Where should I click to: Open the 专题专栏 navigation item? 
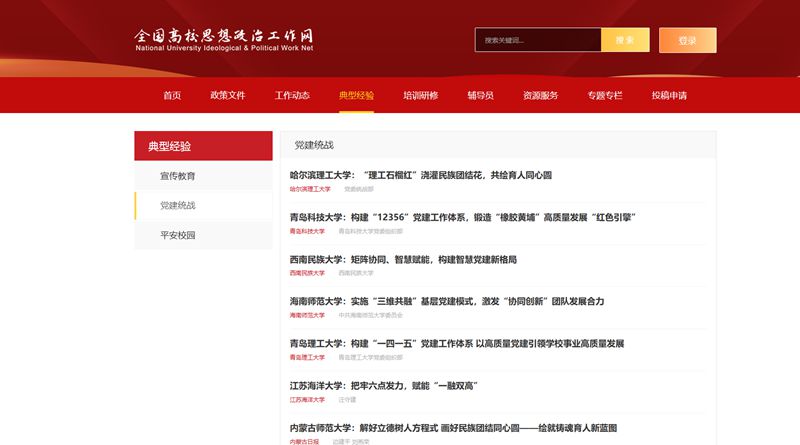[x=605, y=96]
